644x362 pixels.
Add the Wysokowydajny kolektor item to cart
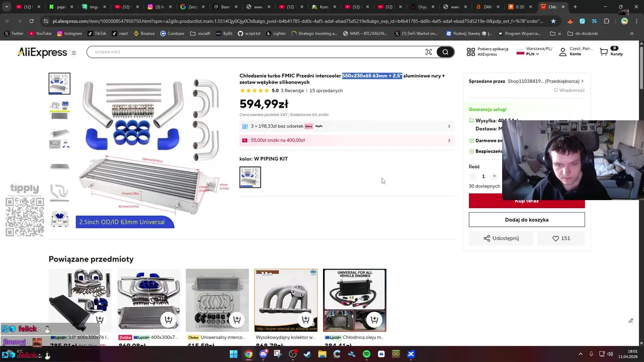point(305,319)
